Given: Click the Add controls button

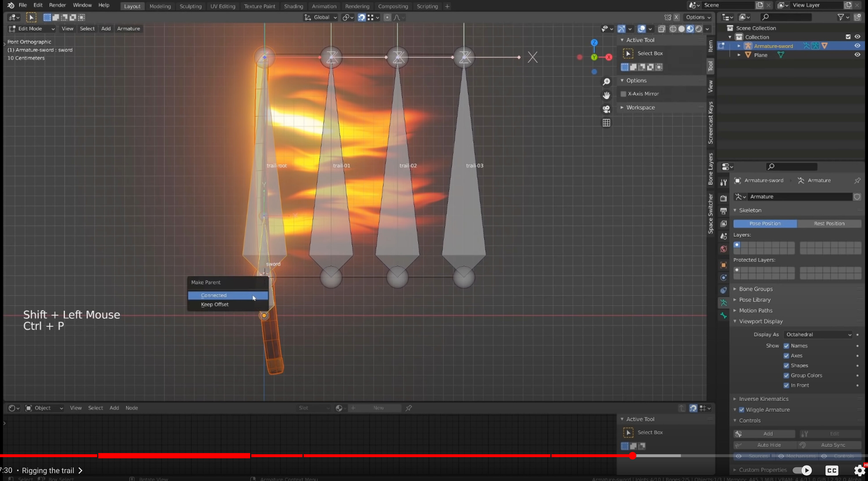Looking at the screenshot, I should pyautogui.click(x=764, y=434).
